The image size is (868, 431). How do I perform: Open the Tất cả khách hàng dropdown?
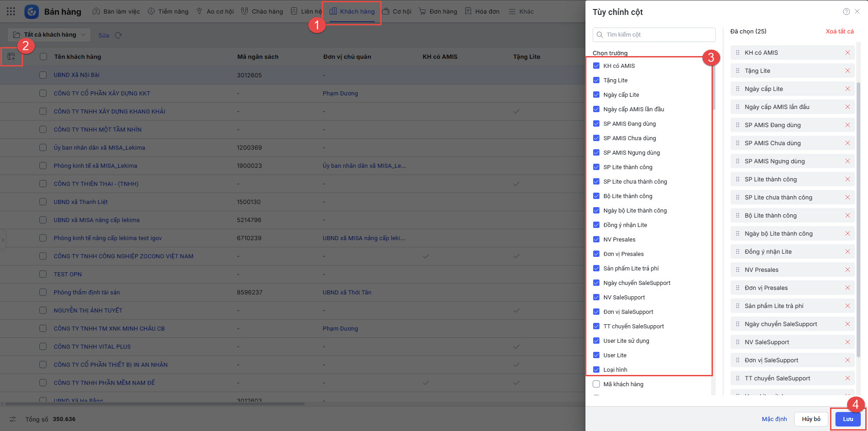49,35
